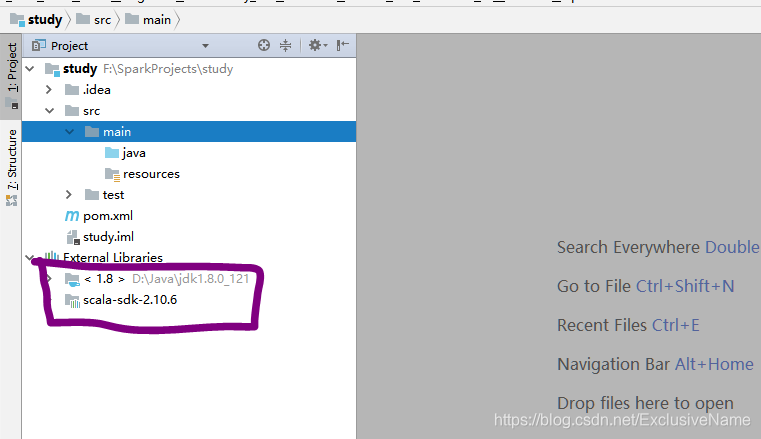Select the pom.xml file
This screenshot has width=761, height=439.
(x=189, y=216)
